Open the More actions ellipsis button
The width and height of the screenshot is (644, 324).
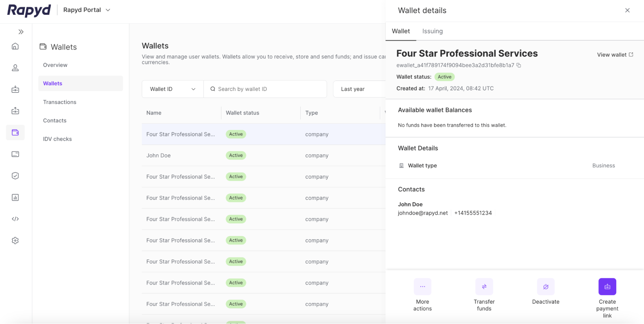[x=422, y=287]
